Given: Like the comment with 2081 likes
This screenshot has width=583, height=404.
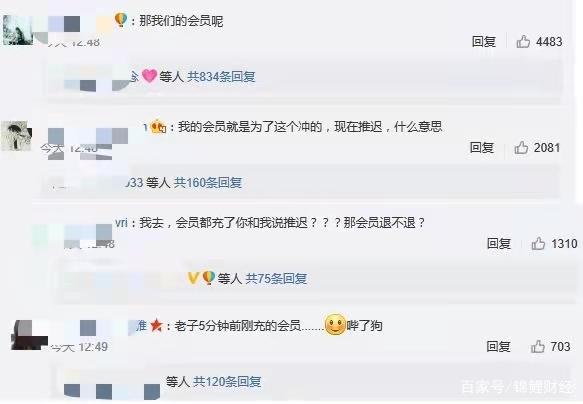Looking at the screenshot, I should point(521,148).
